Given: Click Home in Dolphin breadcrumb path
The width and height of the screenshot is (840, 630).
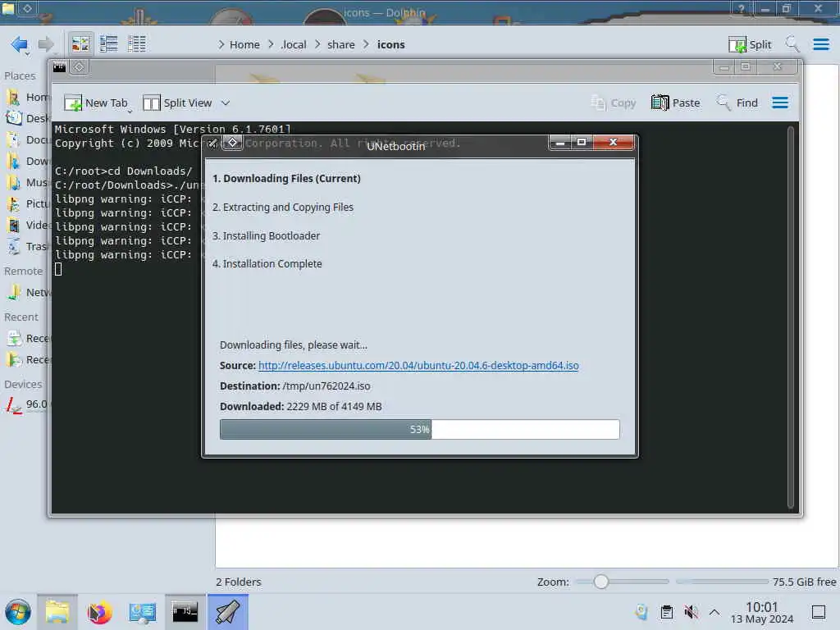Looking at the screenshot, I should click(x=244, y=44).
